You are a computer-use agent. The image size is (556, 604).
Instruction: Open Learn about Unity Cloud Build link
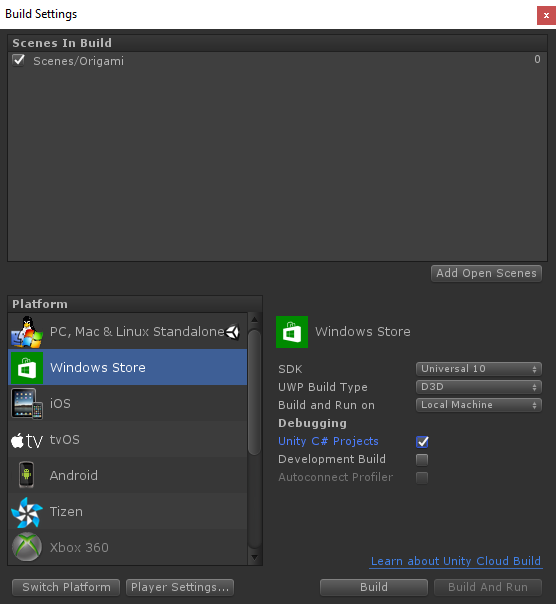[x=456, y=561]
